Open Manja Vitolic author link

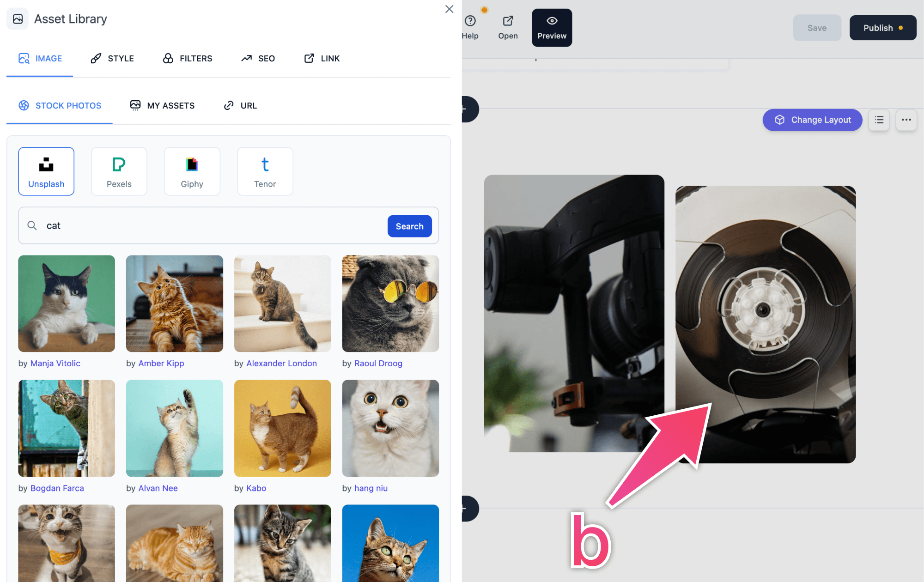(x=55, y=364)
